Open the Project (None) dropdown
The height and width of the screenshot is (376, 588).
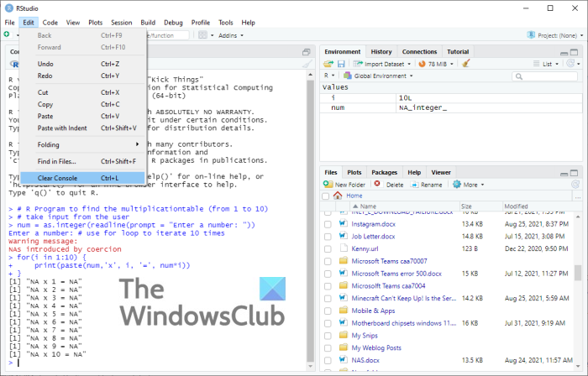[555, 35]
